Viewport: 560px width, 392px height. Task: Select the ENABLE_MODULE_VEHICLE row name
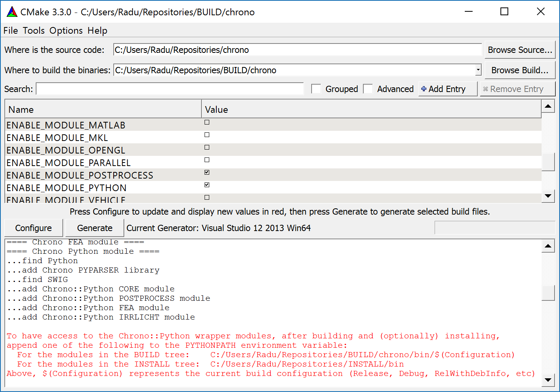(66, 199)
